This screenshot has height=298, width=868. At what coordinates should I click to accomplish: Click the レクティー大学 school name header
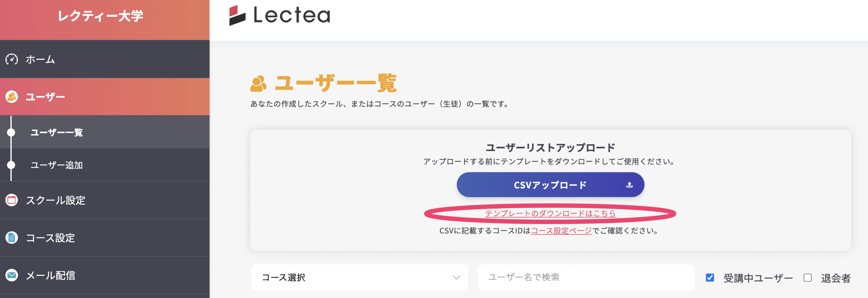tap(100, 16)
